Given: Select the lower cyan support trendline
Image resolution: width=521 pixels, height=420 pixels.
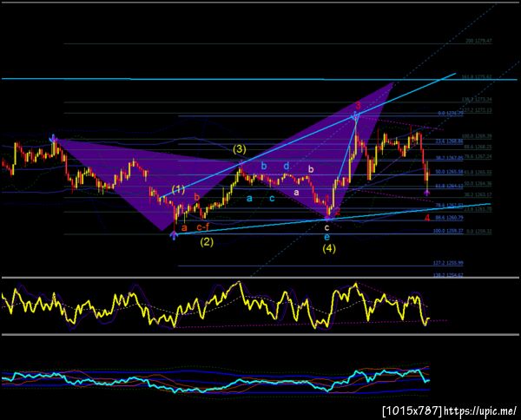Looking at the screenshot, I should 334,219.
